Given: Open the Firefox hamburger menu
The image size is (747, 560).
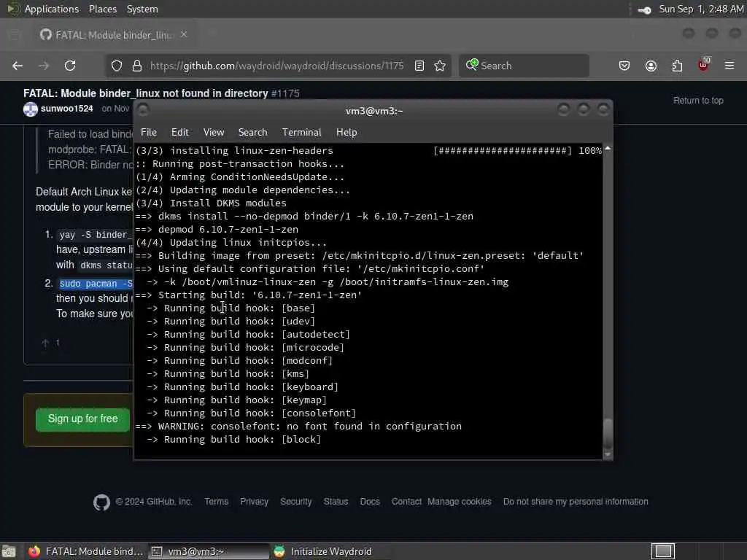Looking at the screenshot, I should (729, 66).
